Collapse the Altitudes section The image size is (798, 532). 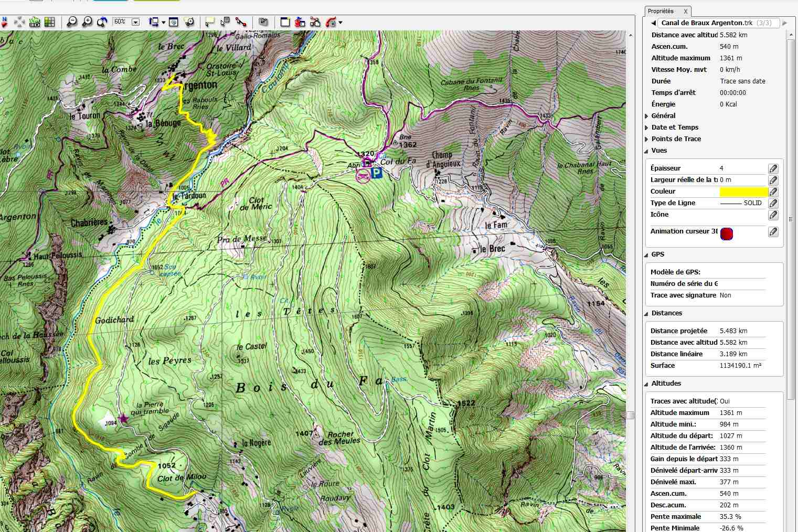tap(646, 384)
